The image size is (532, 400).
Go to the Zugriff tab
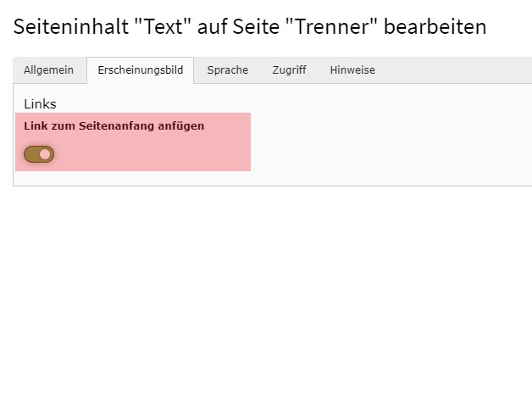click(289, 70)
